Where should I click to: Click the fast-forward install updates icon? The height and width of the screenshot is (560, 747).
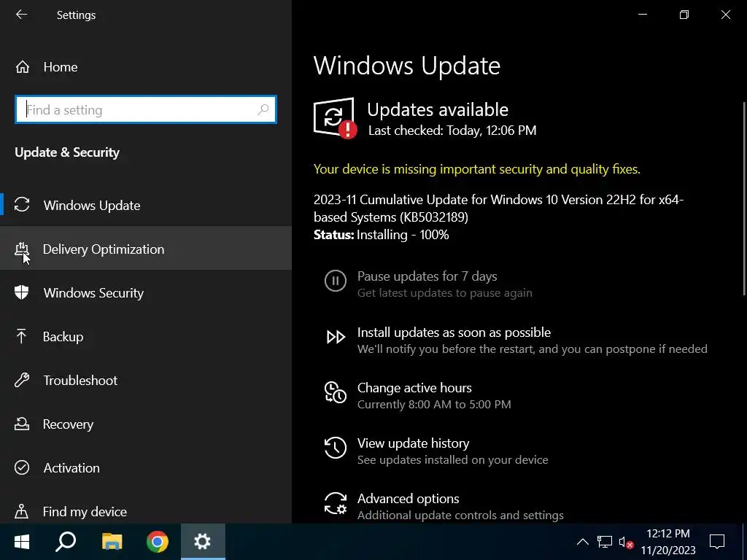coord(336,337)
